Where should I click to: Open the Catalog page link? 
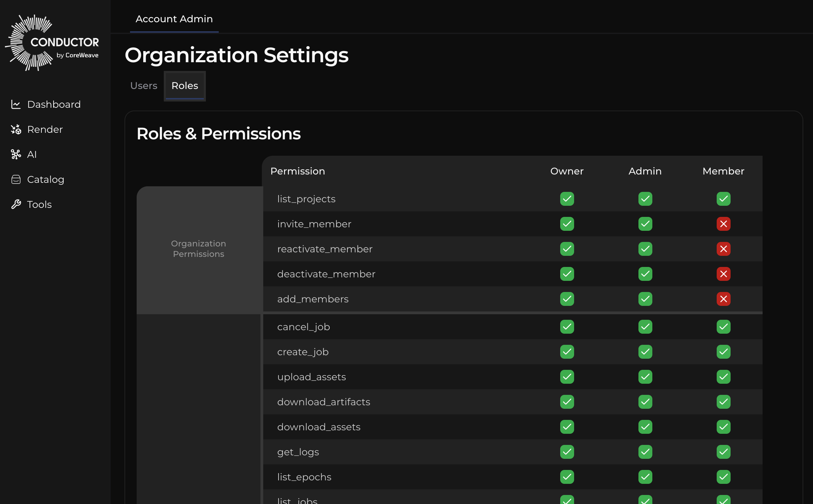(46, 179)
